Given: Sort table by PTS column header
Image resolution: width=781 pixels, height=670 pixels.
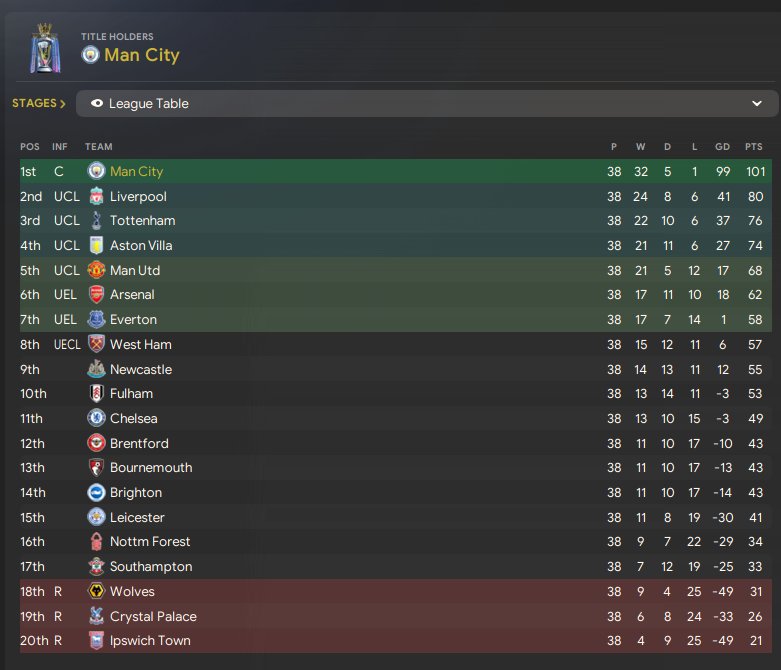Looking at the screenshot, I should (753, 146).
